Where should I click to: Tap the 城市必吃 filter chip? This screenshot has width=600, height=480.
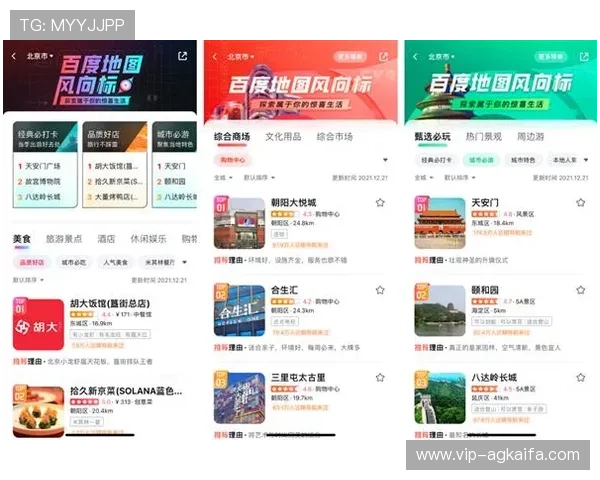73,263
